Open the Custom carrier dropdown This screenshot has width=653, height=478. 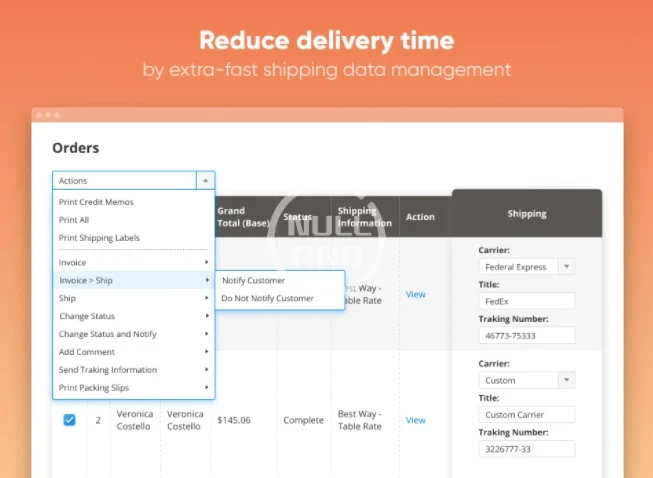pyautogui.click(x=566, y=380)
